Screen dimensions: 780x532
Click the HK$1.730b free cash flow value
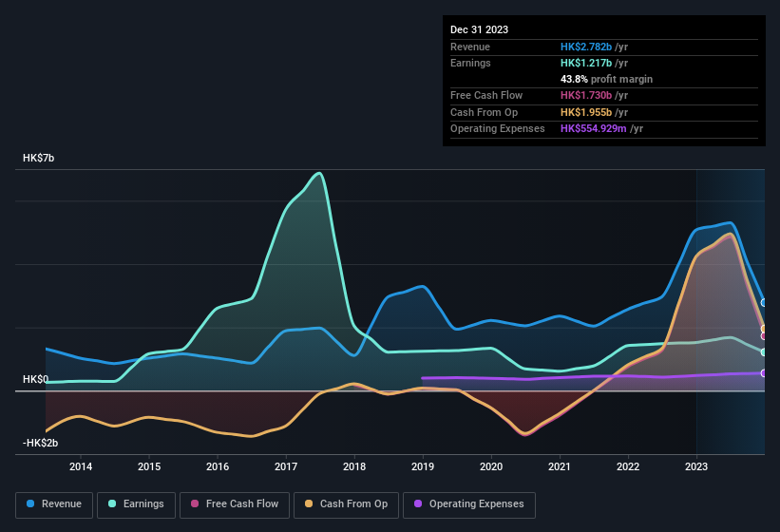(586, 95)
